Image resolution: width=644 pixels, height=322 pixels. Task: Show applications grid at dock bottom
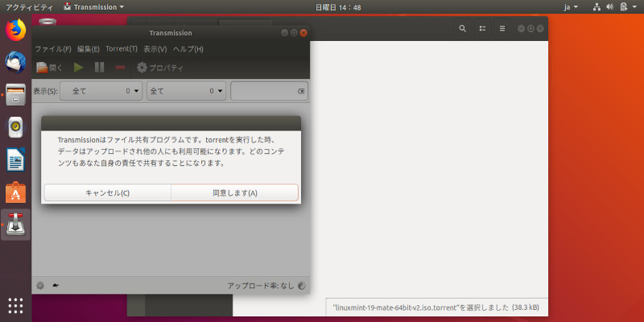pos(15,306)
